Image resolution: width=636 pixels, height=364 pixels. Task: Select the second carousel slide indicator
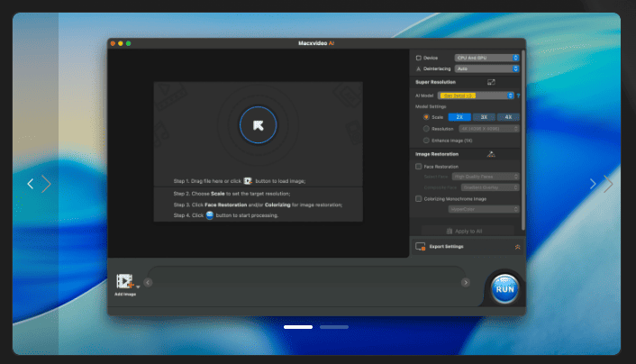pyautogui.click(x=334, y=327)
